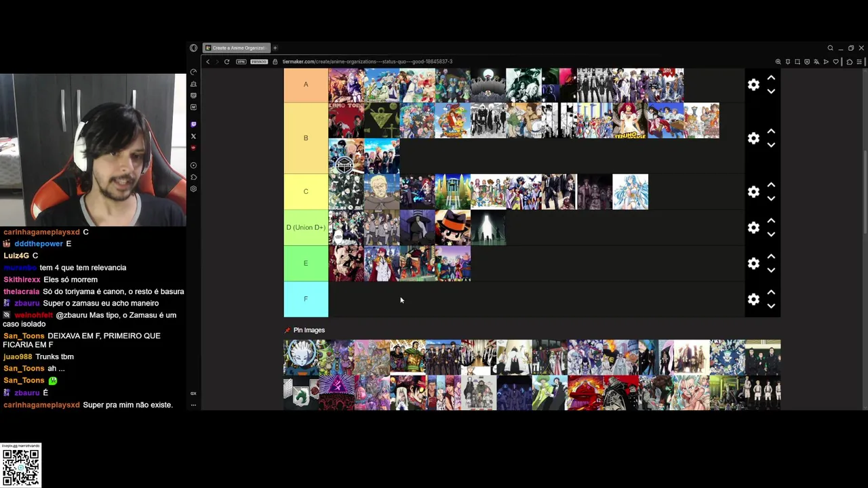Open settings gear for tier B

[x=753, y=138]
